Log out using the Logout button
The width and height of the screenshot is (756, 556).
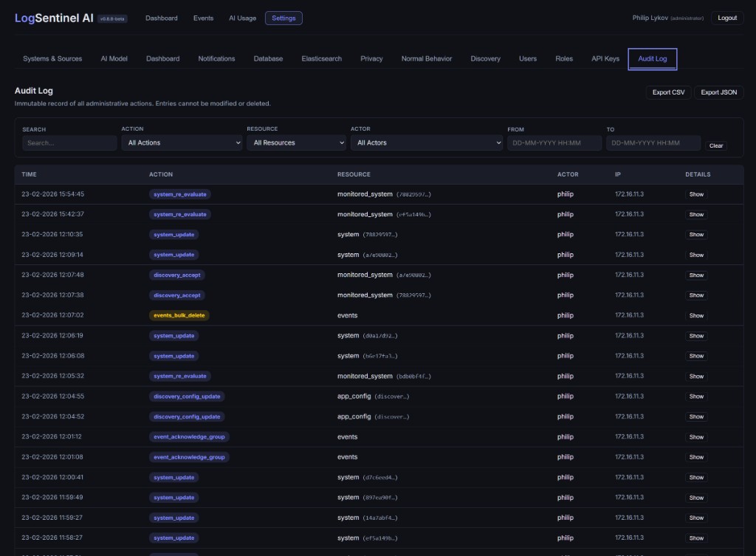727,18
